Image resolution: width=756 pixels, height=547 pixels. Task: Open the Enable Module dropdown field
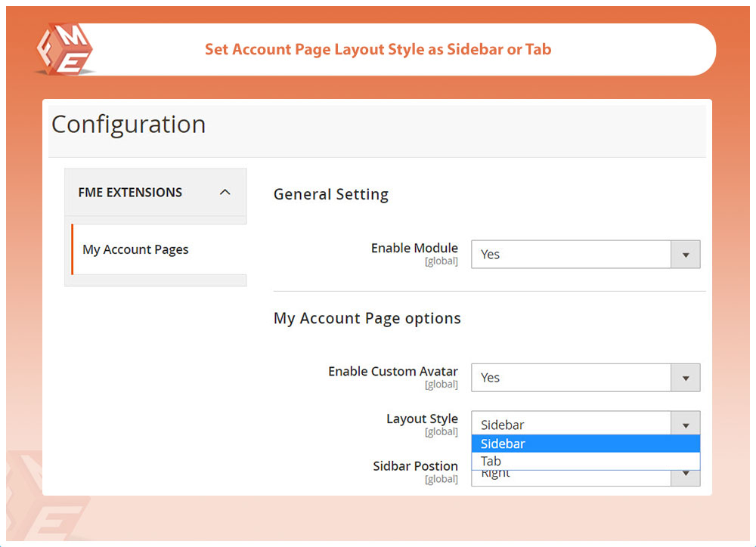[571, 255]
